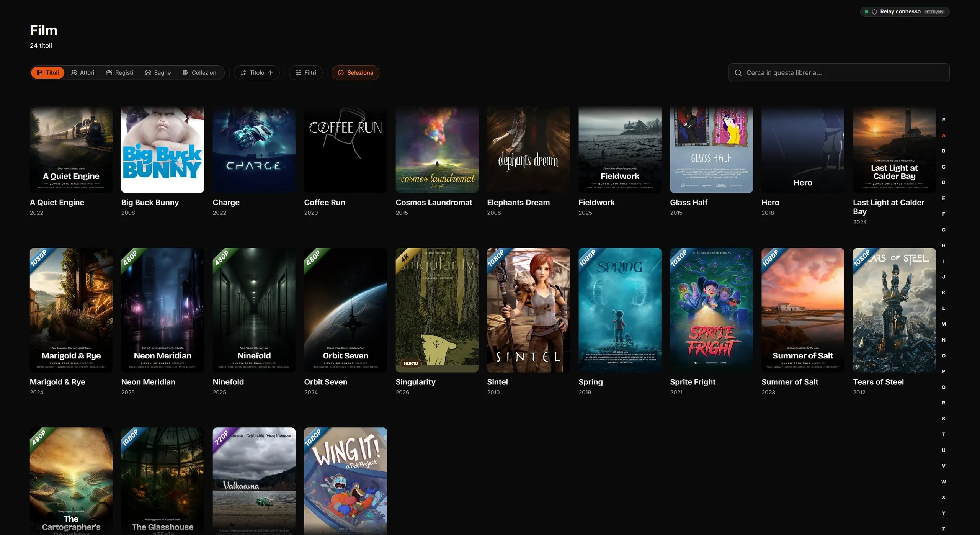Open Summer of Salt poster
The height and width of the screenshot is (535, 980).
803,310
